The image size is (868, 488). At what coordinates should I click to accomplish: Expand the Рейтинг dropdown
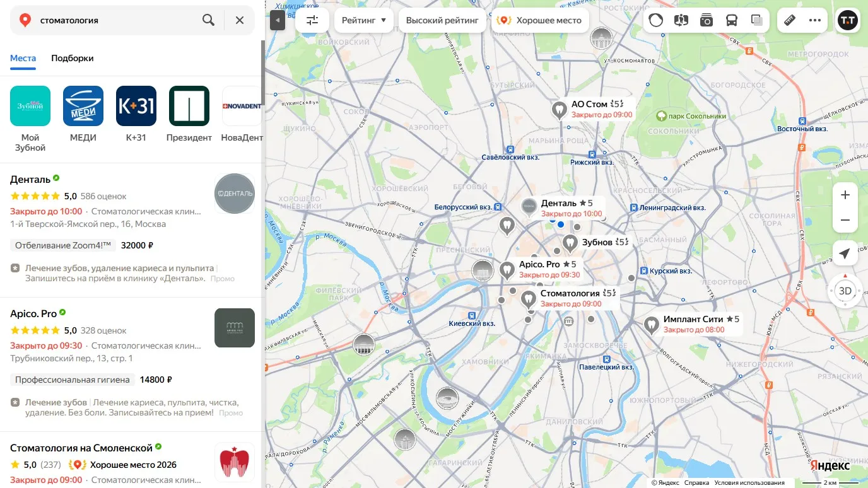[364, 20]
